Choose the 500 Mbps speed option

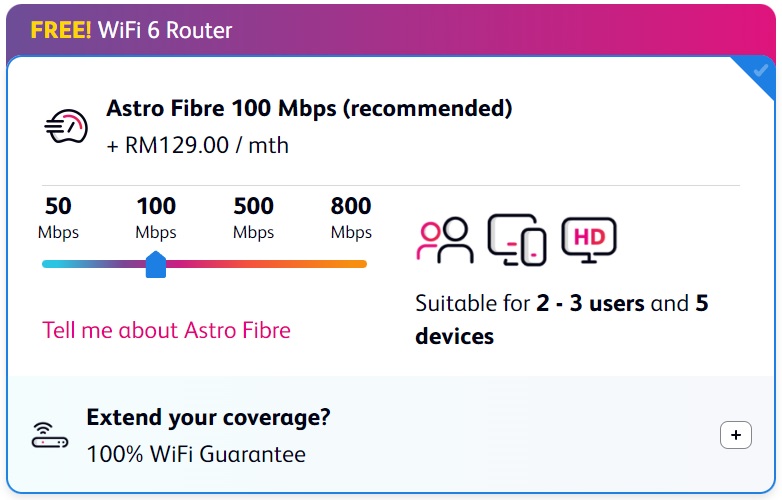[x=253, y=218]
